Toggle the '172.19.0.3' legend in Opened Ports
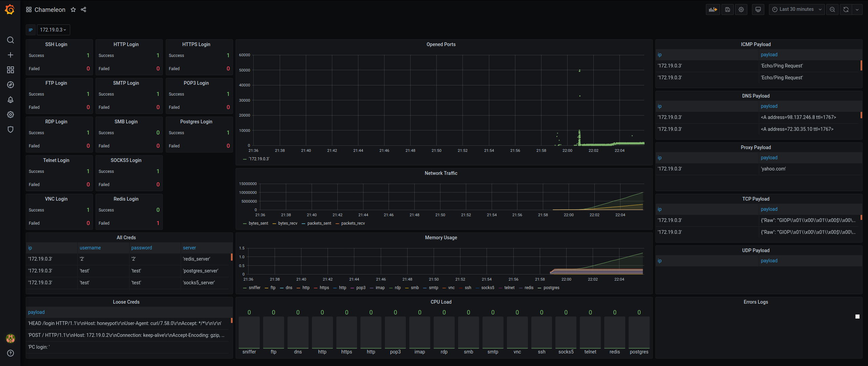The image size is (868, 366). coord(259,159)
